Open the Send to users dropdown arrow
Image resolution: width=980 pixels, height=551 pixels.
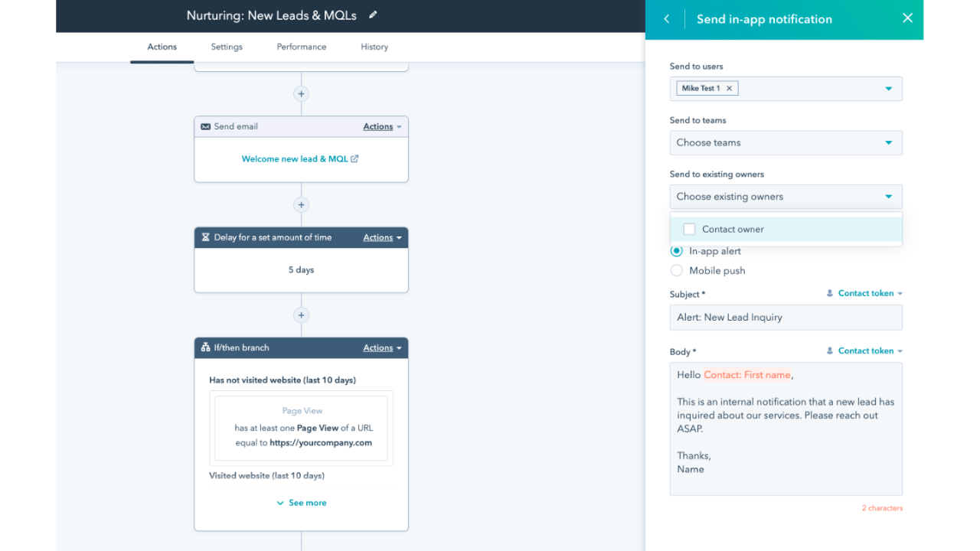[x=888, y=89]
